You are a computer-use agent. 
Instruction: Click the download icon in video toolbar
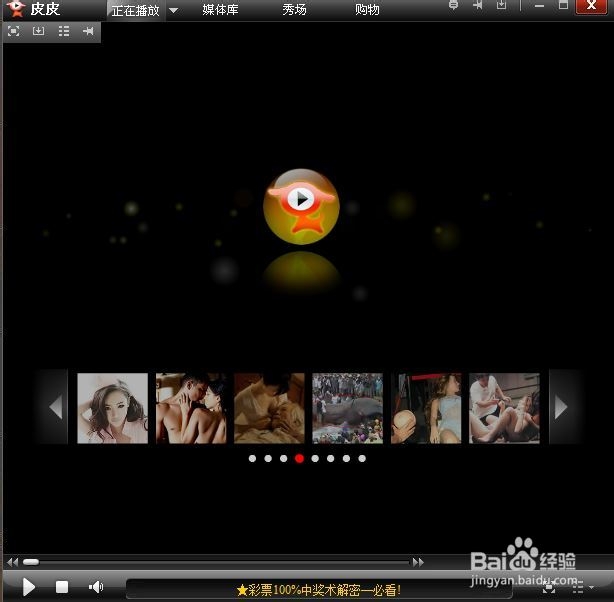click(38, 31)
